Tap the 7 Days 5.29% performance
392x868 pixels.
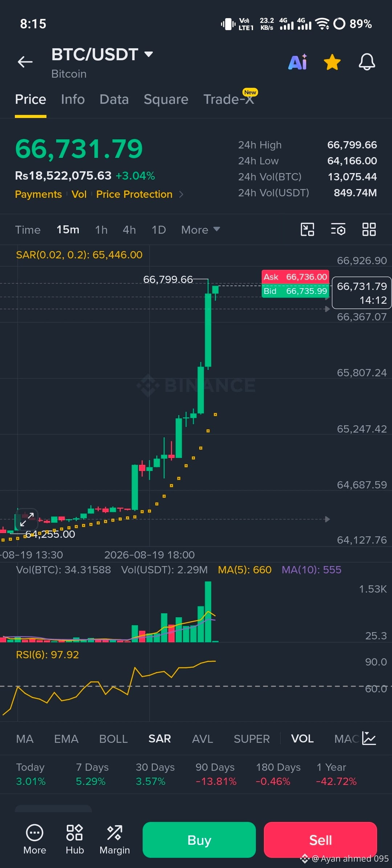click(x=92, y=774)
